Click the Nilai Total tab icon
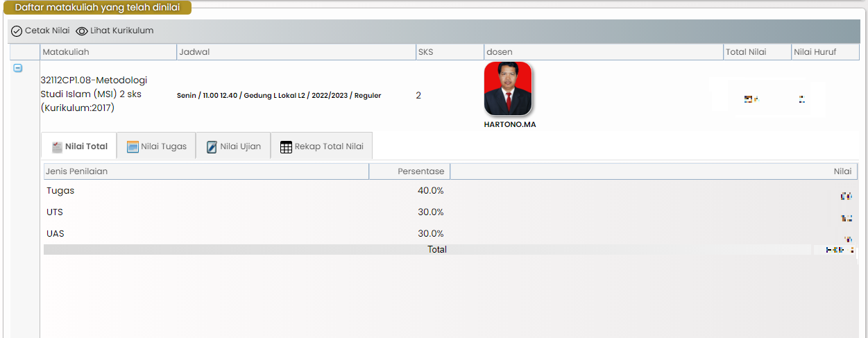 57,147
